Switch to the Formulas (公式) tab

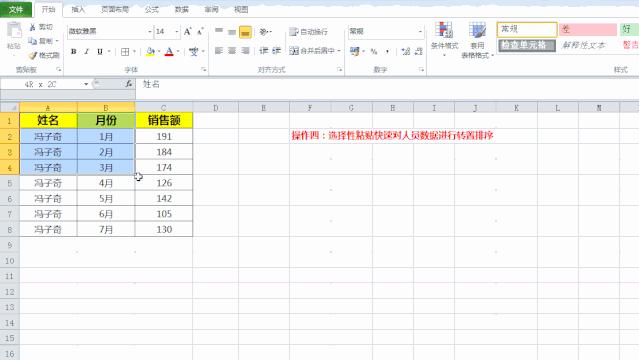point(152,9)
